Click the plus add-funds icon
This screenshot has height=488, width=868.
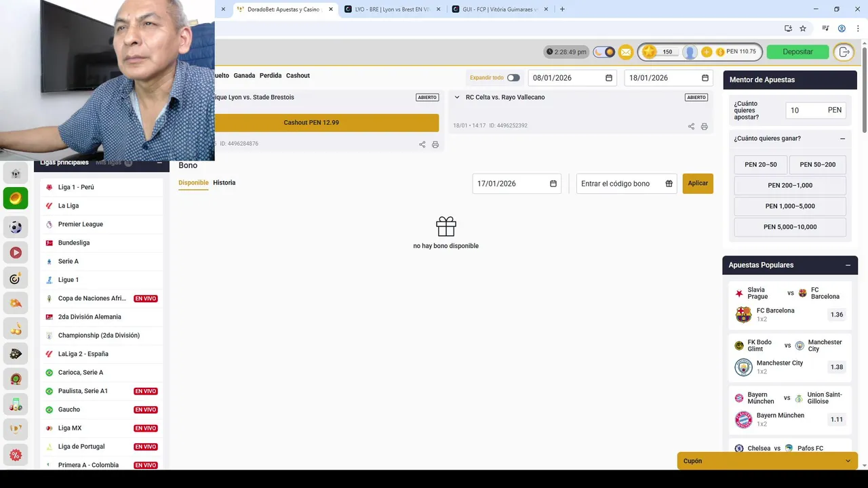[707, 52]
